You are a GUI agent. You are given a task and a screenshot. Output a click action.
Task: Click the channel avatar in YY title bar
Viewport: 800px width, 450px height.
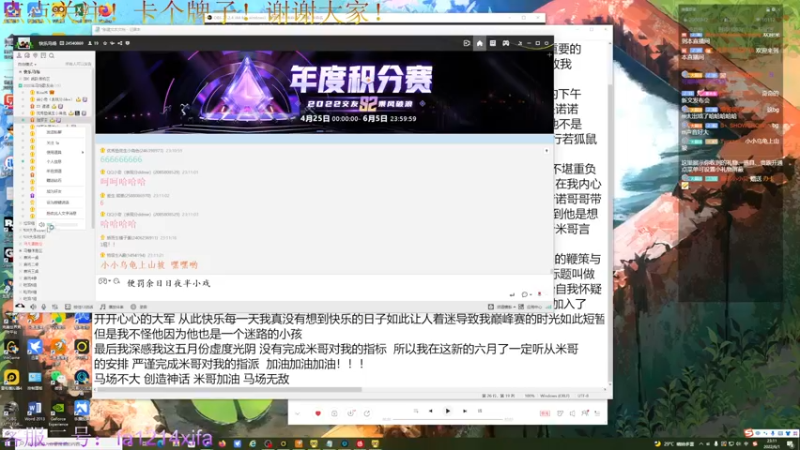[x=23, y=43]
